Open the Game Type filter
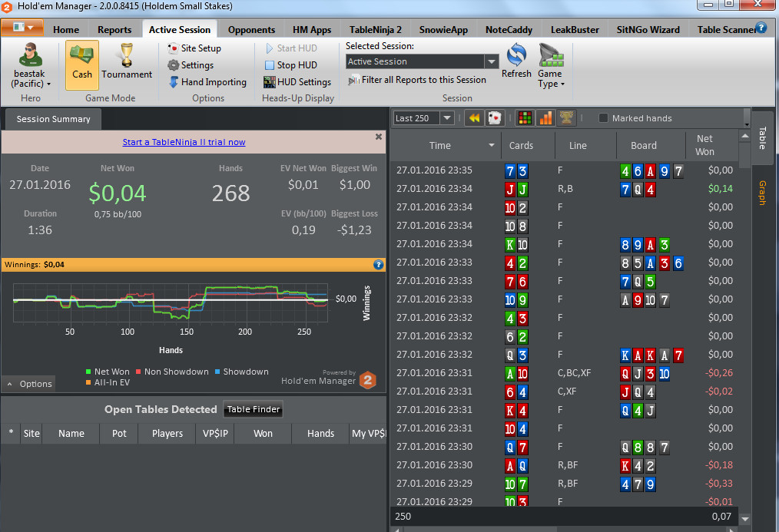The image size is (779, 532). [x=551, y=65]
